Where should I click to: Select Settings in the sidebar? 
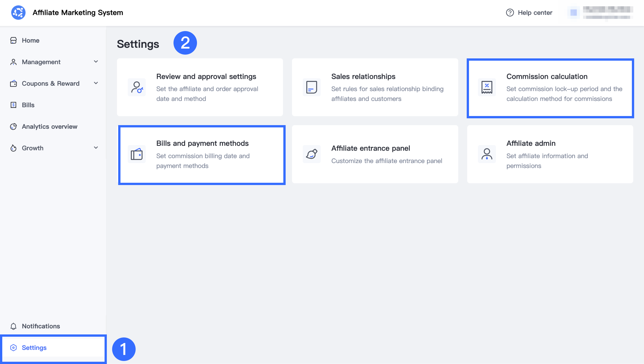click(34, 348)
